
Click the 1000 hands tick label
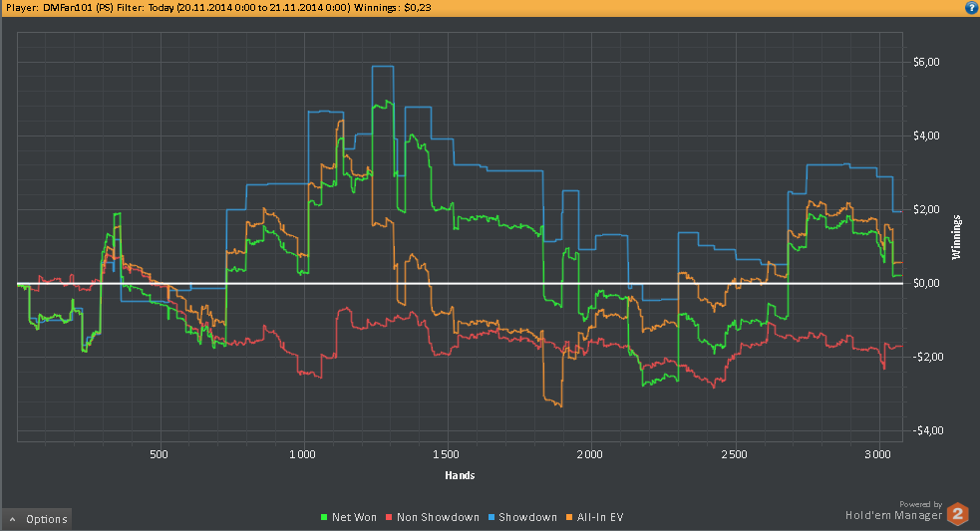[x=302, y=454]
